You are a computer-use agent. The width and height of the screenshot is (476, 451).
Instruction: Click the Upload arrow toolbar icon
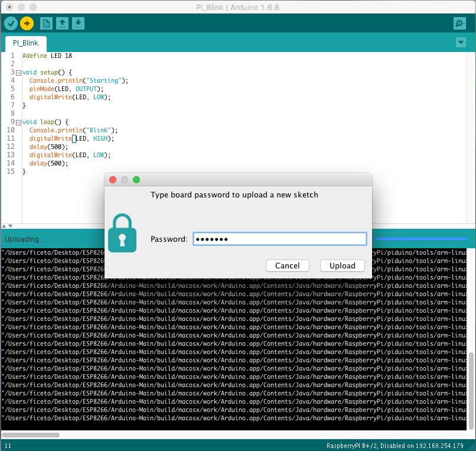point(27,24)
